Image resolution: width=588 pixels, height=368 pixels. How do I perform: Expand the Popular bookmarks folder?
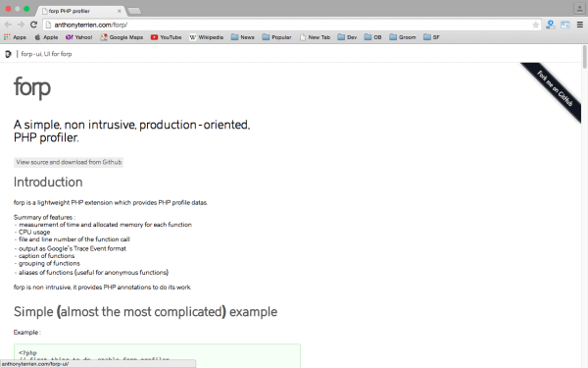[276, 37]
